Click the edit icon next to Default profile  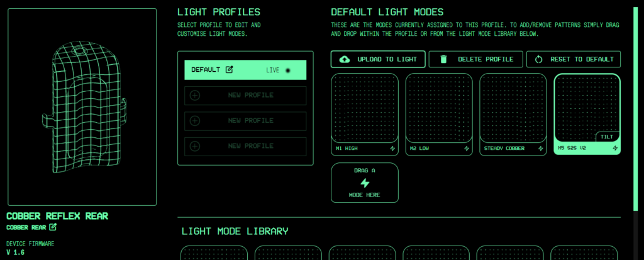[x=230, y=70]
